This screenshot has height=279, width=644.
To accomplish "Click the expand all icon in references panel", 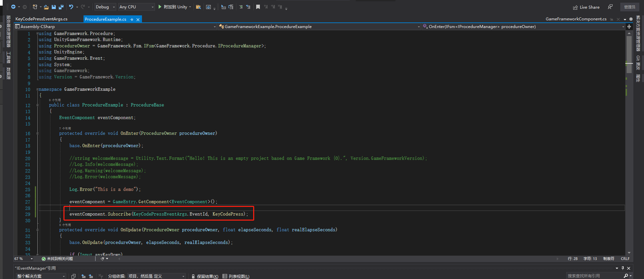I will 91,276.
